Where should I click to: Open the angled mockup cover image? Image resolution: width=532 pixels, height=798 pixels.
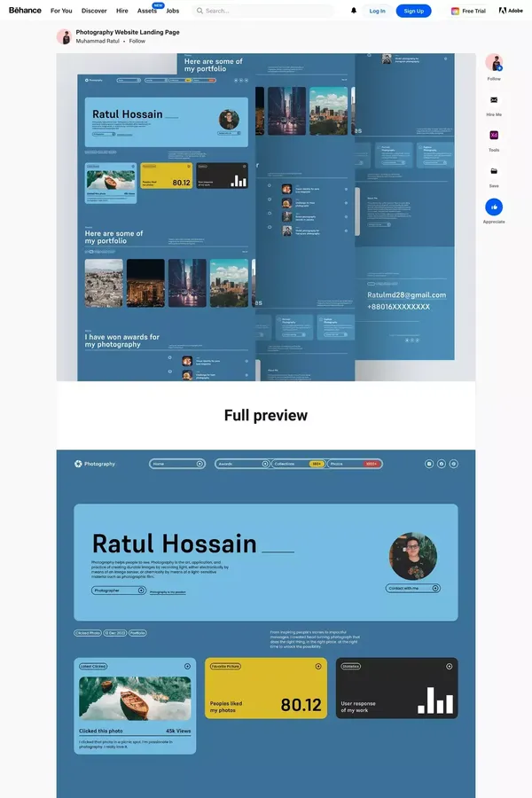266,217
